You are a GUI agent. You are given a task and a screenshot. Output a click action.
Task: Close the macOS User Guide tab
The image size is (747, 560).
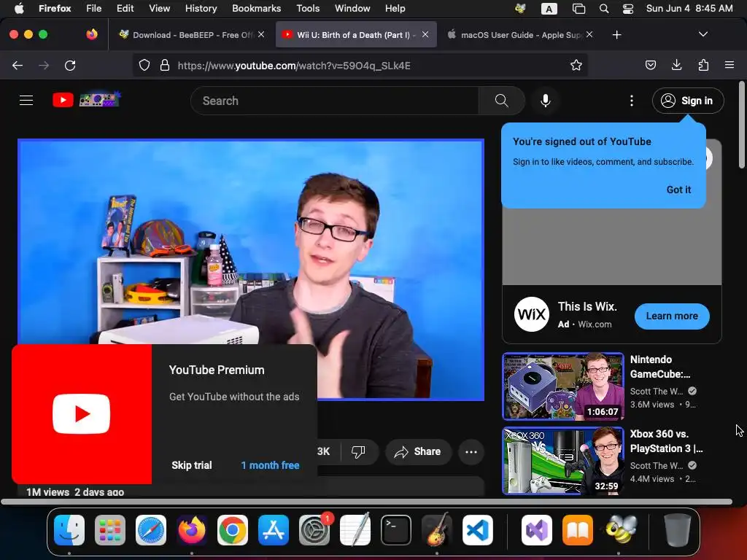(589, 34)
